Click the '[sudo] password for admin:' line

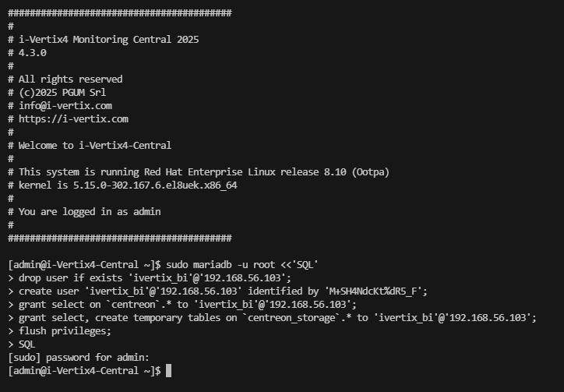[79, 358]
